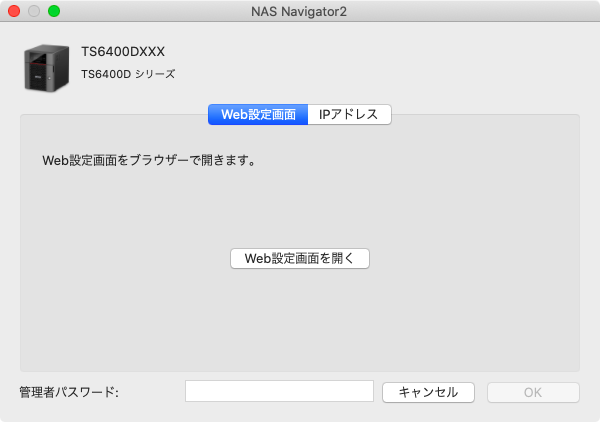This screenshot has height=422, width=600.
Task: Click blank space between password label and field
Action: pyautogui.click(x=152, y=392)
